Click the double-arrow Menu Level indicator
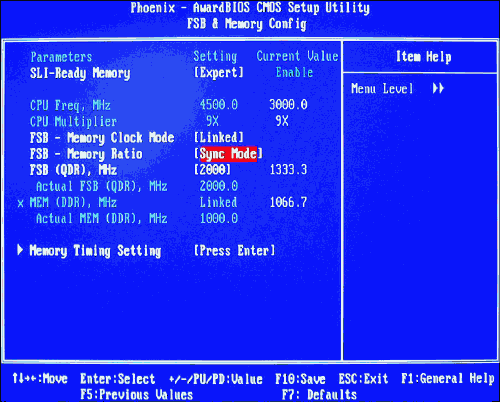This screenshot has height=402, width=500. pos(438,89)
